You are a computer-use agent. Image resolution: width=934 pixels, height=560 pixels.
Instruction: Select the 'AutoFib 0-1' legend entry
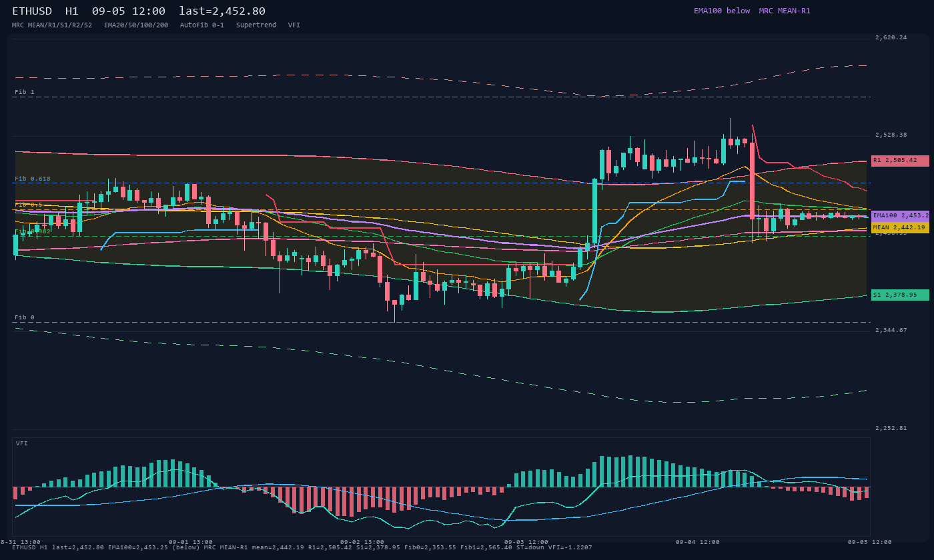pyautogui.click(x=202, y=25)
